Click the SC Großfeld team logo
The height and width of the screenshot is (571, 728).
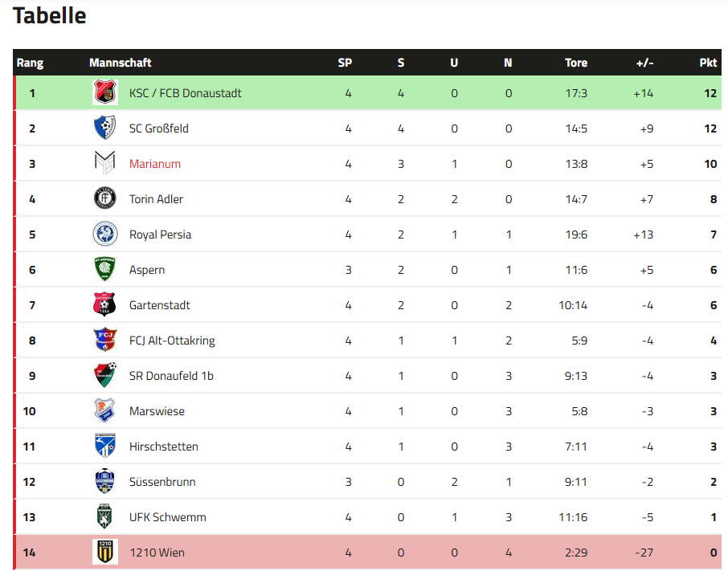105,128
